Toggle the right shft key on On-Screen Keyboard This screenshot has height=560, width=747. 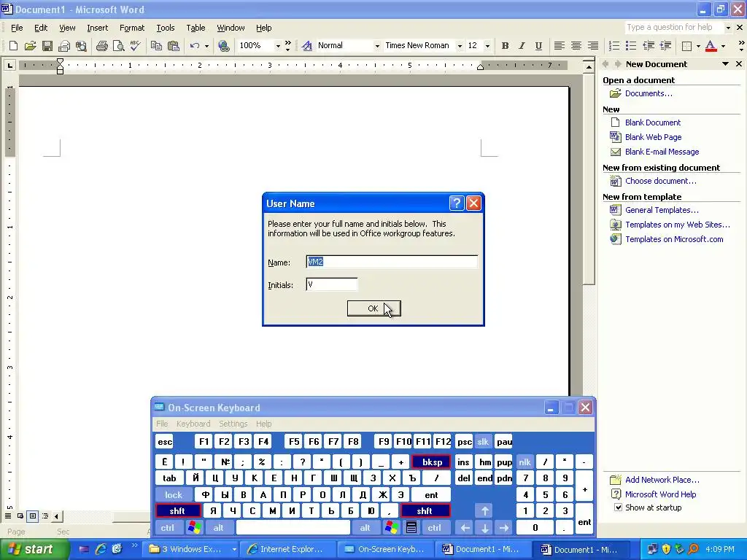tap(425, 511)
